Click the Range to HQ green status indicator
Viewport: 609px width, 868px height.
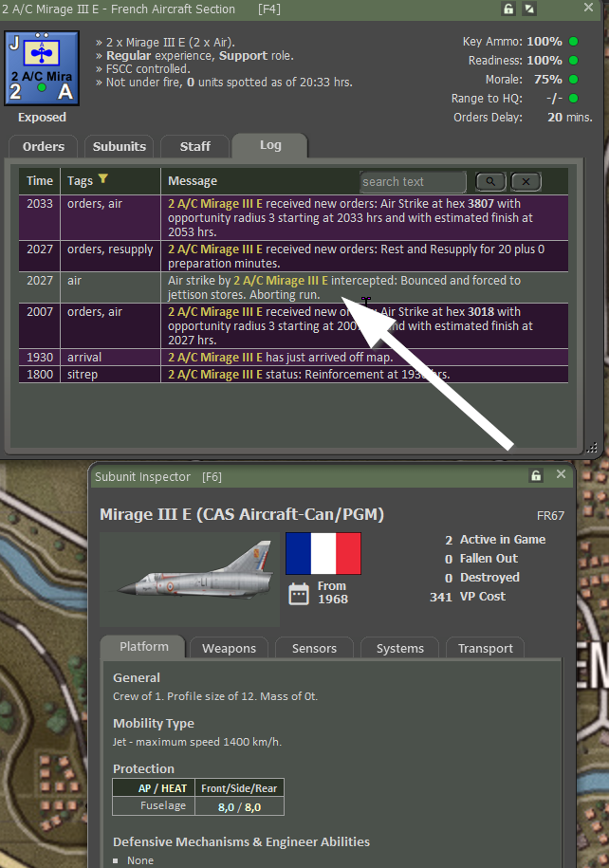point(574,98)
